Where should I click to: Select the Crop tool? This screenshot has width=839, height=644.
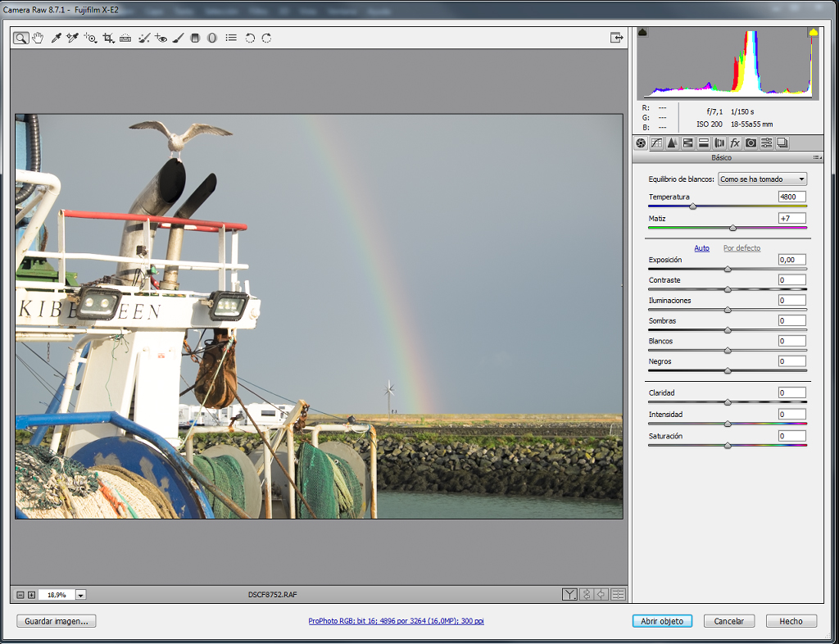pyautogui.click(x=109, y=38)
